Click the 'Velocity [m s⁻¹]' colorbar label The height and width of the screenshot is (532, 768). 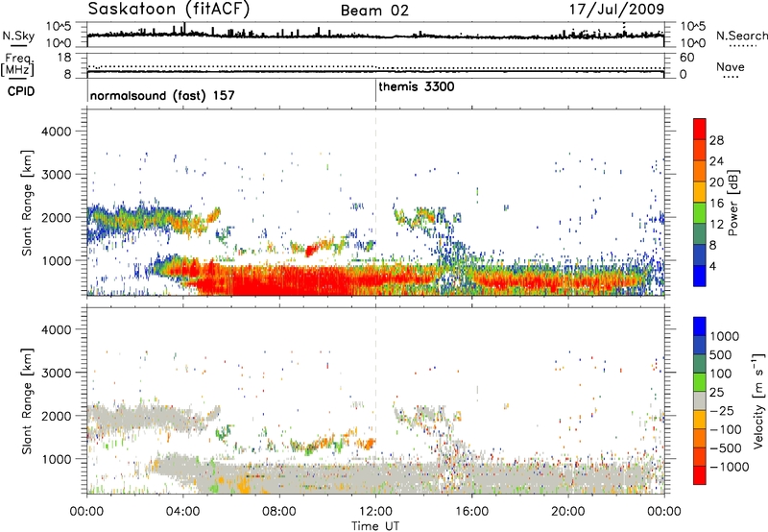(x=758, y=400)
